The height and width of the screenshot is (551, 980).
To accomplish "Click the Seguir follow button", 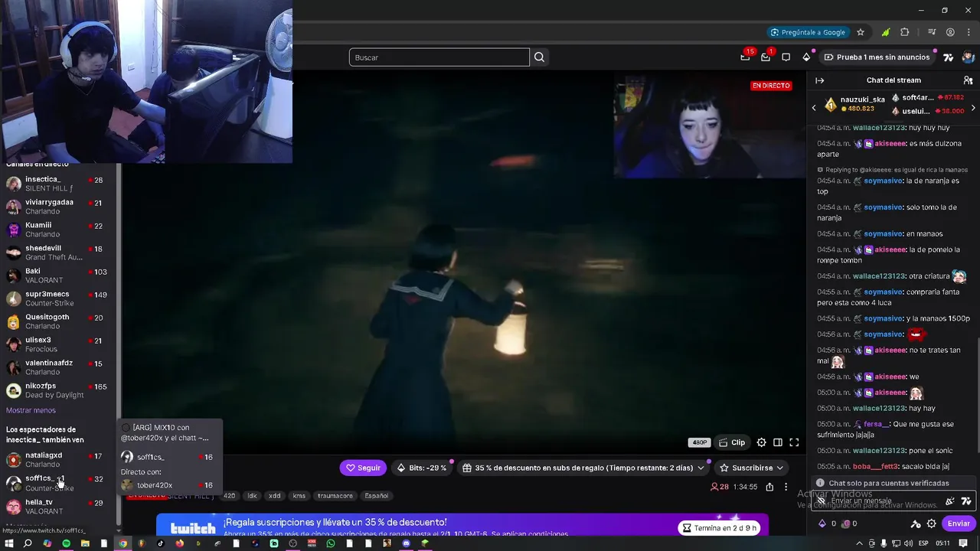I will coord(363,468).
